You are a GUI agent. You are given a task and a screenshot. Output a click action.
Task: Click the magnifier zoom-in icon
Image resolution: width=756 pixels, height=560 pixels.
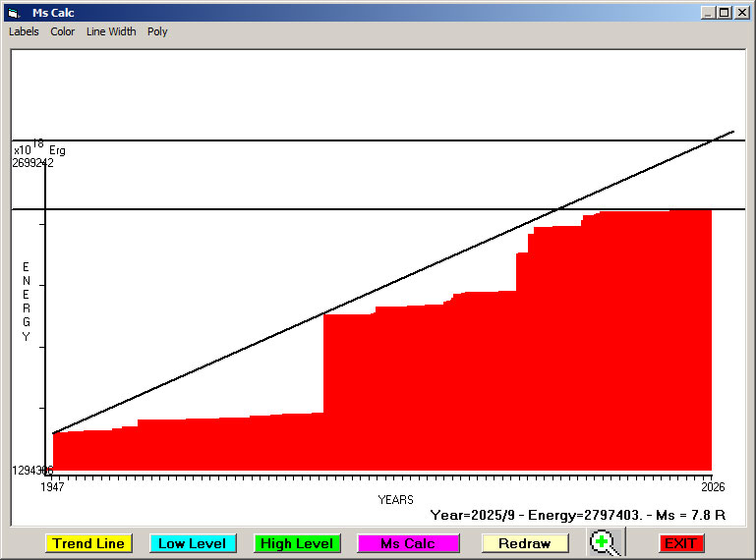click(x=606, y=543)
